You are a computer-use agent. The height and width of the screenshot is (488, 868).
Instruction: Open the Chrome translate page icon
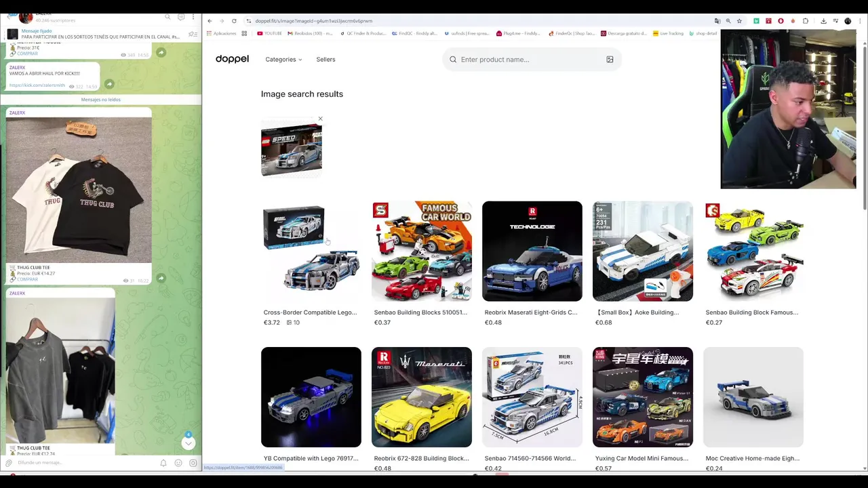717,21
